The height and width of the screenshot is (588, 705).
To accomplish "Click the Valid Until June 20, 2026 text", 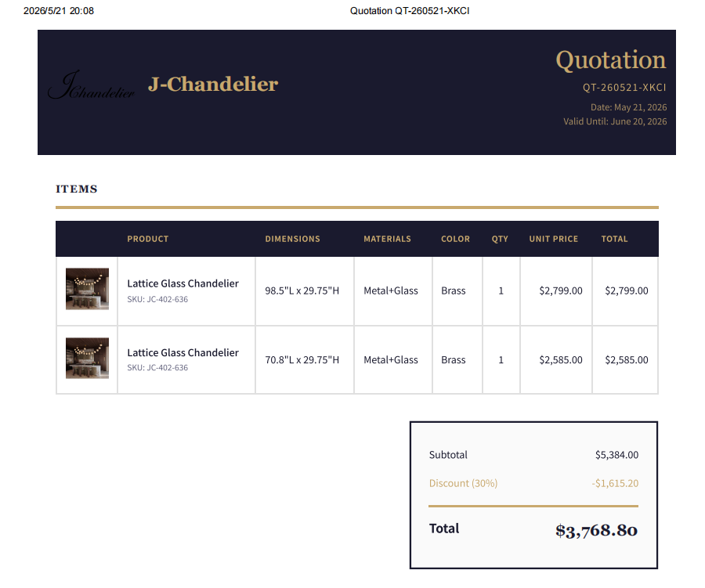I will 615,121.
